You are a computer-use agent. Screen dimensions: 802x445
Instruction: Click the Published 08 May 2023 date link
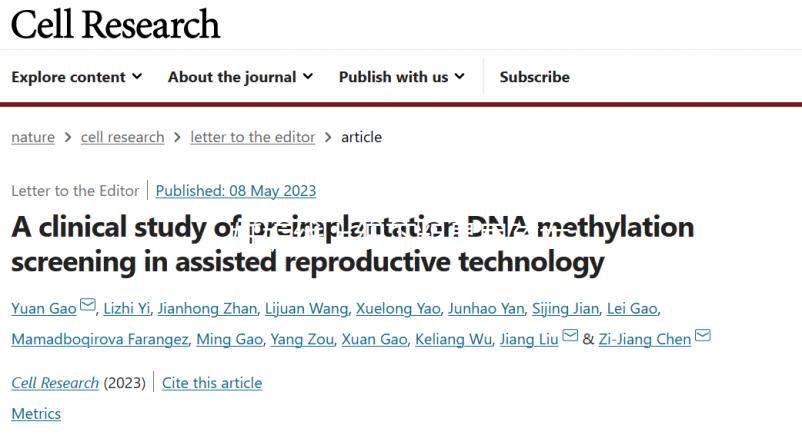[x=236, y=190]
